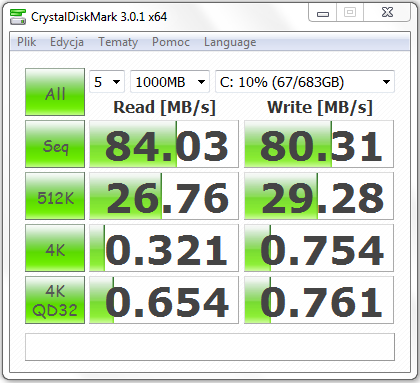420x383 pixels.
Task: Run the 512K random test
Action: tap(55, 196)
